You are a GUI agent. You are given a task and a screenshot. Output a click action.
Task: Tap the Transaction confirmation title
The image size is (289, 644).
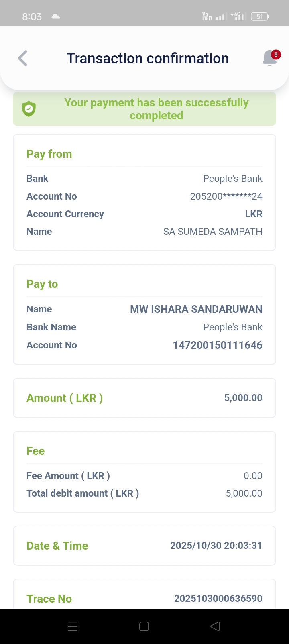pos(147,59)
